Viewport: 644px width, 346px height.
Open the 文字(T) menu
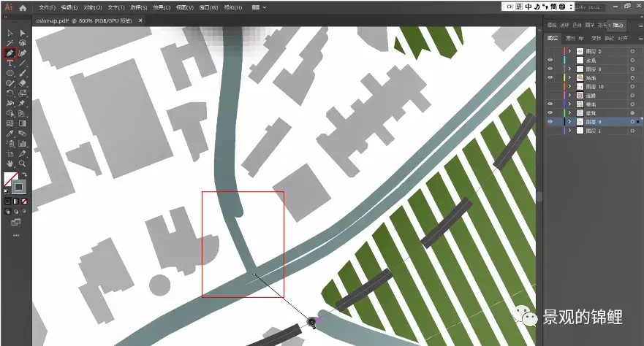point(116,7)
